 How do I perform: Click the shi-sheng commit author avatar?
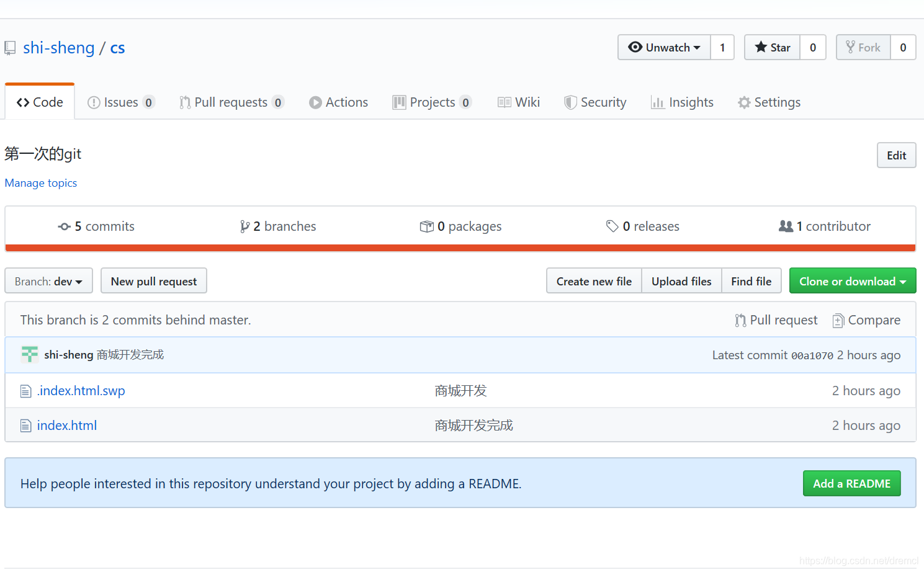tap(29, 354)
